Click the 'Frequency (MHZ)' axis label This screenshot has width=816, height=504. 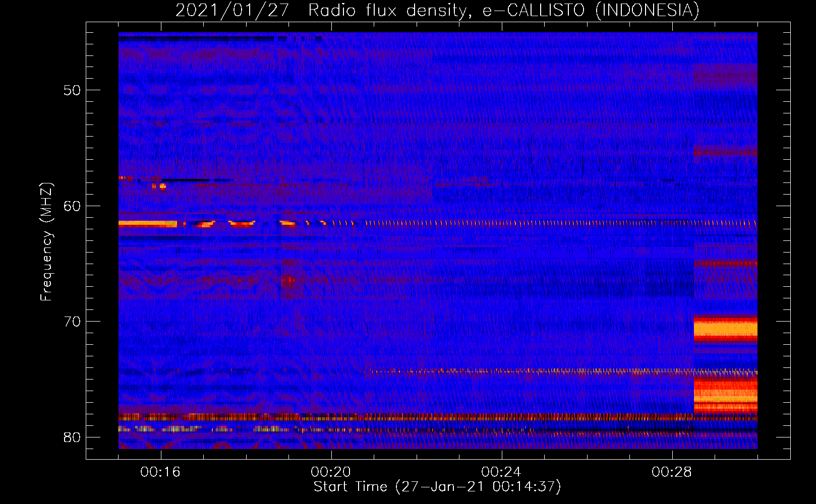46,242
